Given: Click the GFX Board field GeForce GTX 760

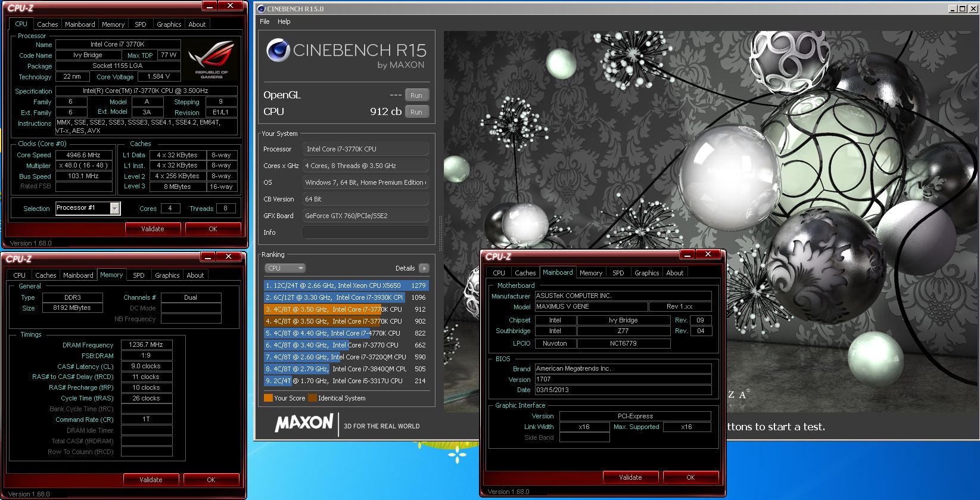Looking at the screenshot, I should [366, 216].
